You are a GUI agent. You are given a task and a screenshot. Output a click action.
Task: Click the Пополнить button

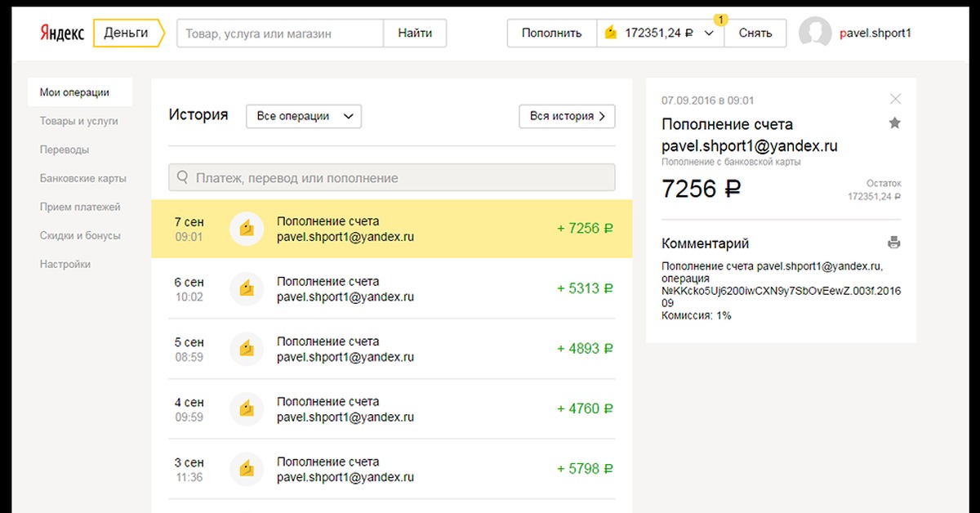(x=552, y=33)
